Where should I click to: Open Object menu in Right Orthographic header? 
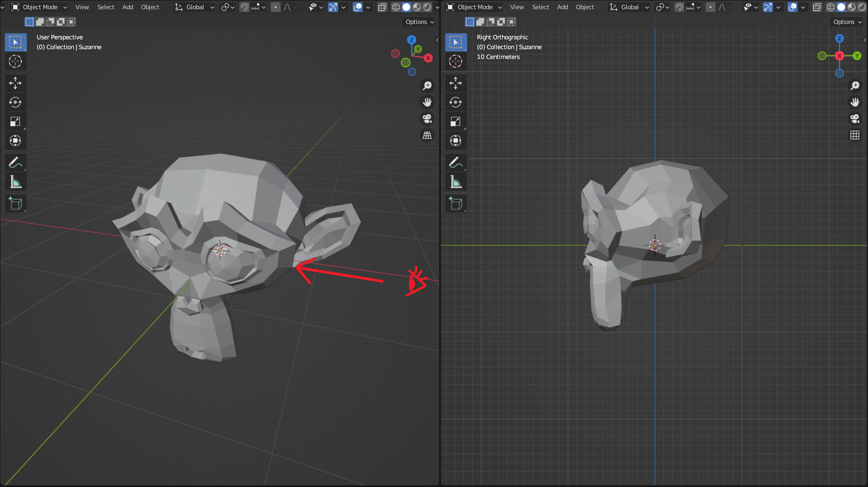[x=585, y=7]
